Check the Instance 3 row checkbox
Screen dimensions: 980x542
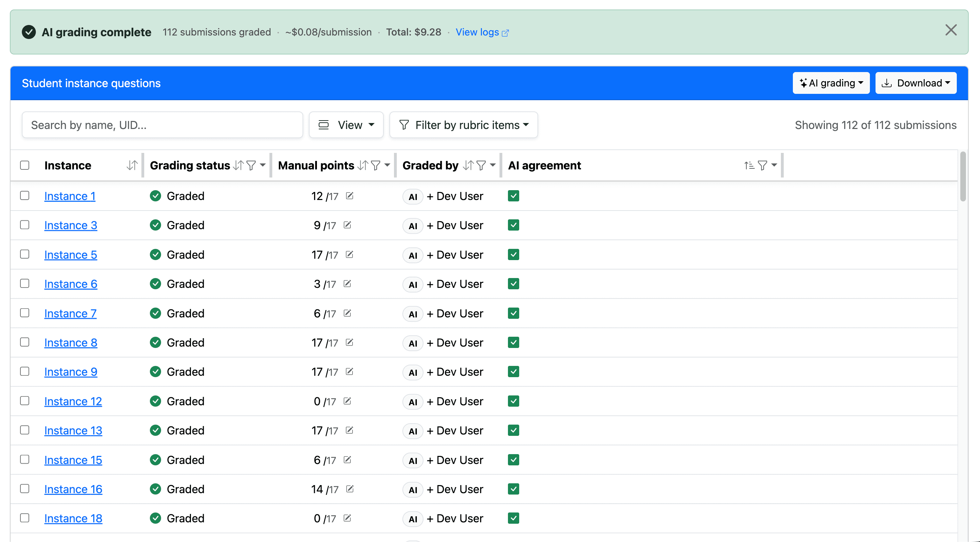tap(25, 225)
